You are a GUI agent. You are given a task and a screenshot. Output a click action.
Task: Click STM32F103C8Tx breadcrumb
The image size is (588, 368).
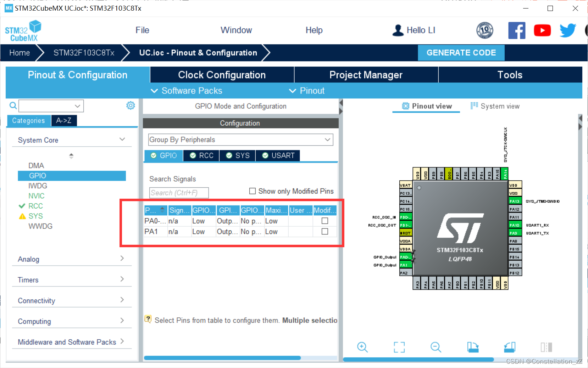click(84, 53)
